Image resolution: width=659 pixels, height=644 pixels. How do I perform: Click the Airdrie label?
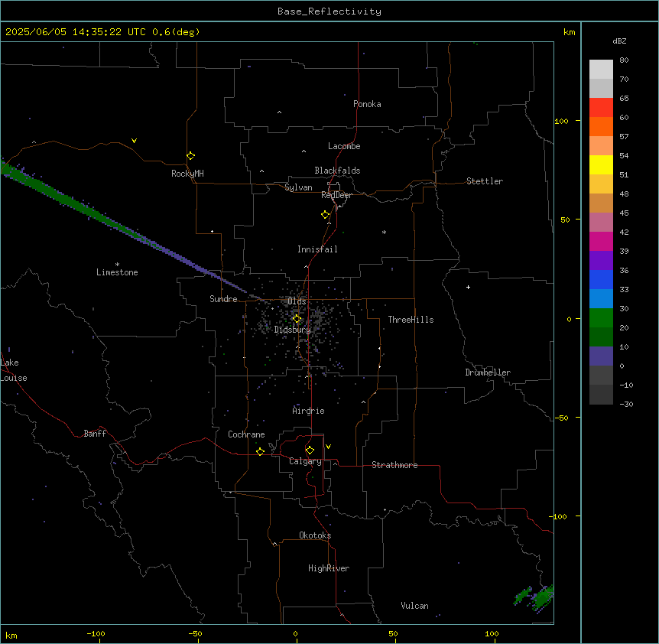(309, 411)
